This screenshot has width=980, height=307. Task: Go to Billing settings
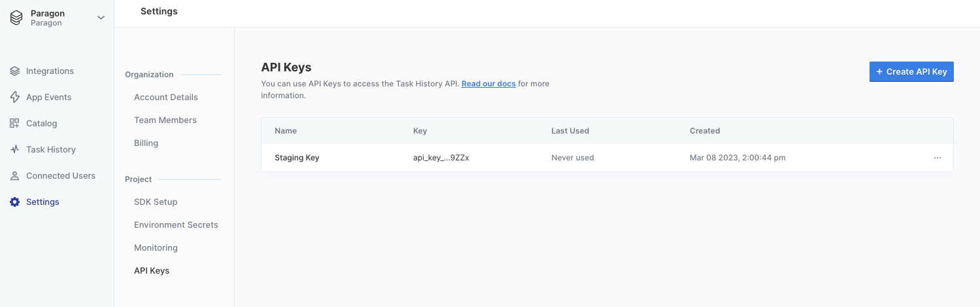[x=146, y=143]
